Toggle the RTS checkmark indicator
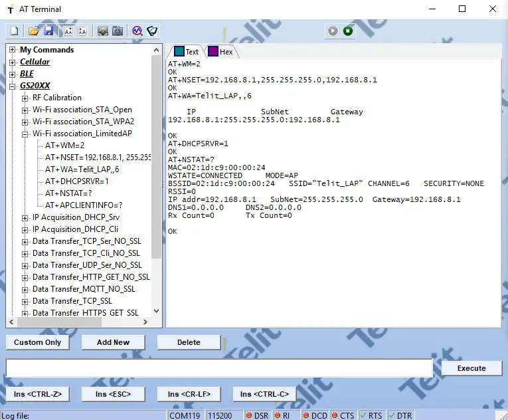This screenshot has width=508, height=420. click(x=372, y=415)
